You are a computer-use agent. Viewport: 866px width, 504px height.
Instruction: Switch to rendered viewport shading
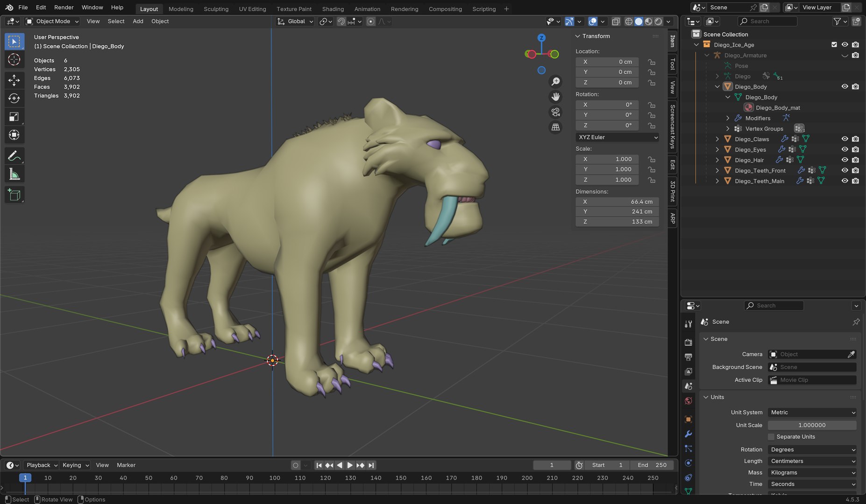pos(658,21)
